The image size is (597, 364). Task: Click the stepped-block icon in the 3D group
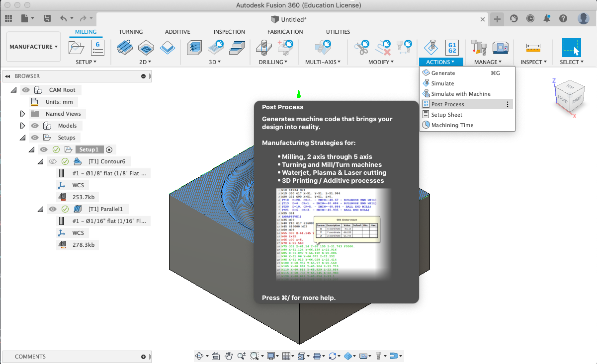pyautogui.click(x=237, y=48)
